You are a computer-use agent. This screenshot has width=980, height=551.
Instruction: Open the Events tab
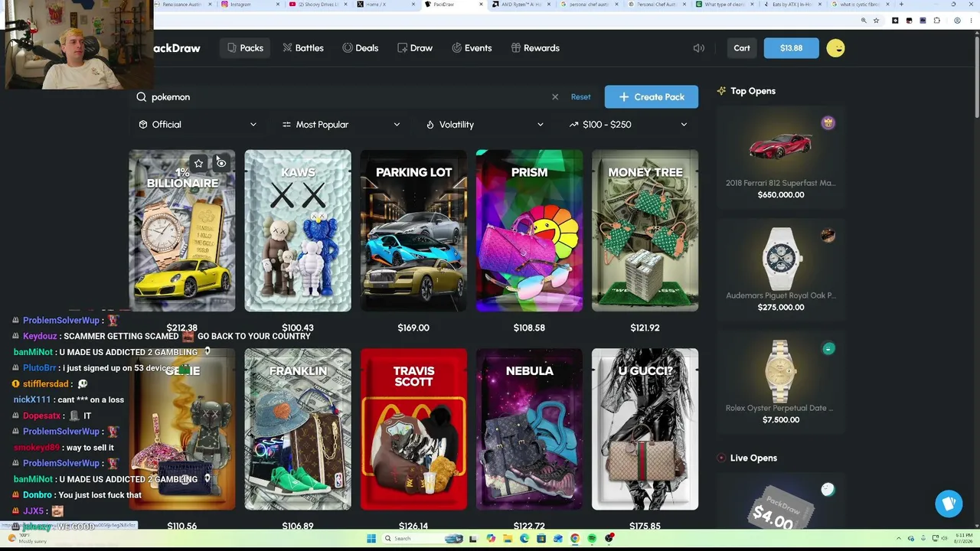coord(472,48)
